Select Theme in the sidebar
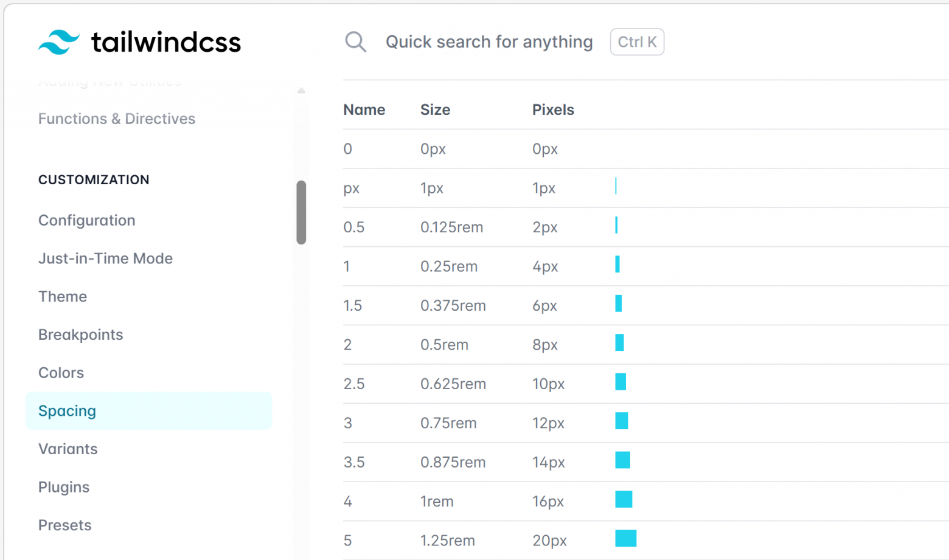 pos(63,297)
